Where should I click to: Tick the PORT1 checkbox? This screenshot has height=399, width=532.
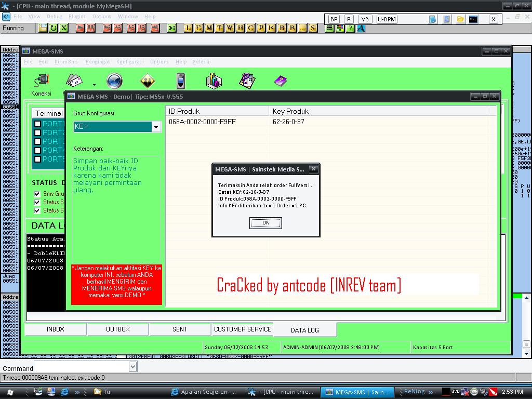tap(37, 124)
